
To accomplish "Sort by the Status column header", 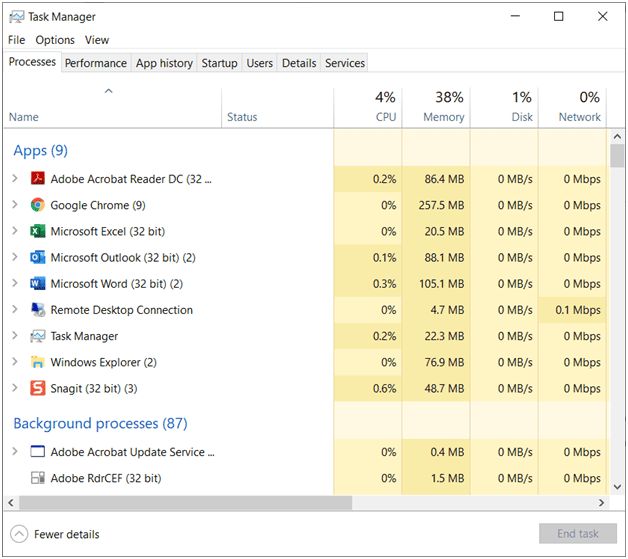I will [x=278, y=108].
